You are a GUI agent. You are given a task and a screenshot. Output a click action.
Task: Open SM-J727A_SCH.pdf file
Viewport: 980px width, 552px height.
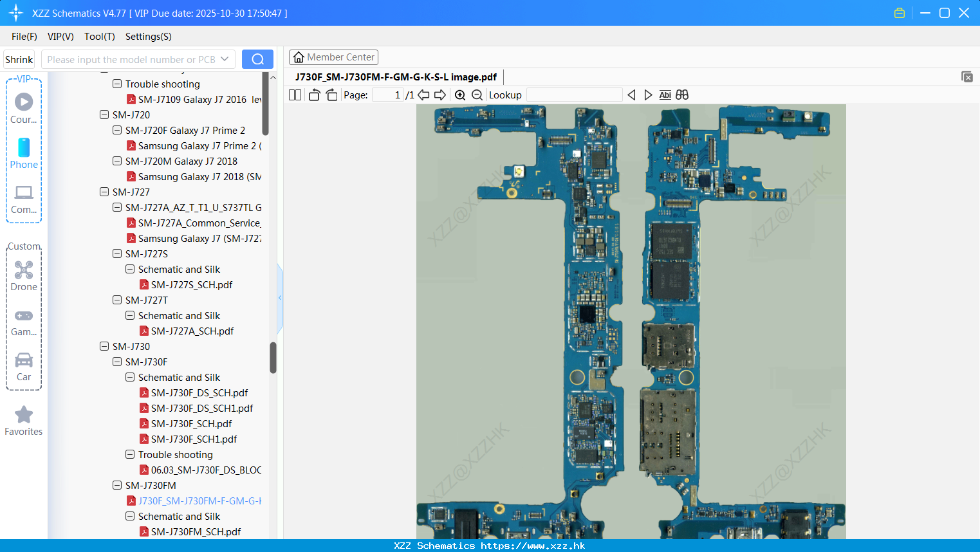(192, 331)
